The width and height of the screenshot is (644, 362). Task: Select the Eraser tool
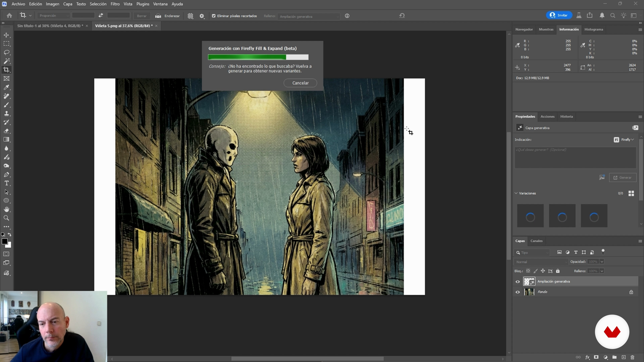[7, 131]
